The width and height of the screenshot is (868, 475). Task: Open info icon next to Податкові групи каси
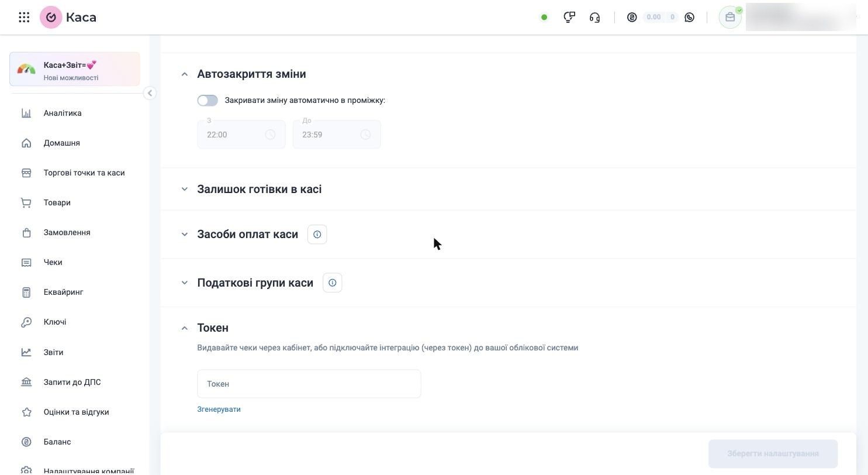click(333, 283)
